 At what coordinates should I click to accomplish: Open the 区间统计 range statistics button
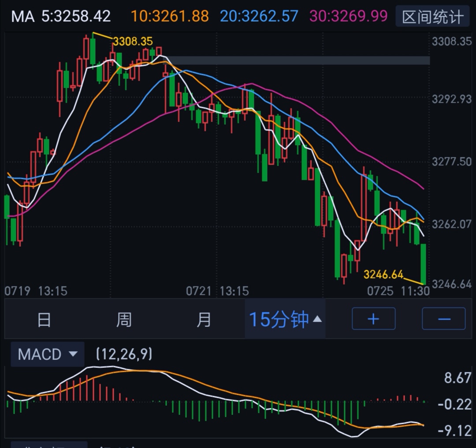(433, 16)
